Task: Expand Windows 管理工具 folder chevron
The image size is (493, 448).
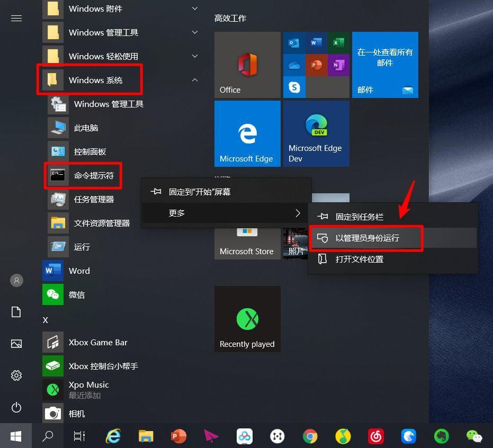Action: pos(195,32)
